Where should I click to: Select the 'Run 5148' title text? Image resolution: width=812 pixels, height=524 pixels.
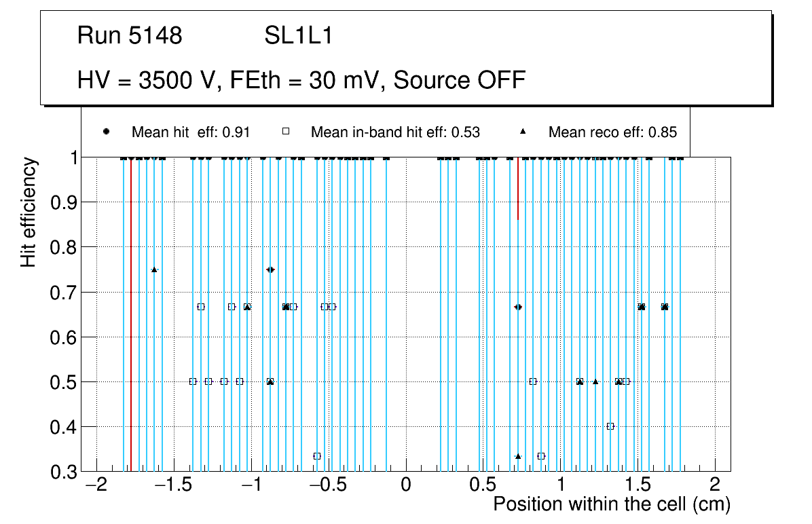(130, 36)
